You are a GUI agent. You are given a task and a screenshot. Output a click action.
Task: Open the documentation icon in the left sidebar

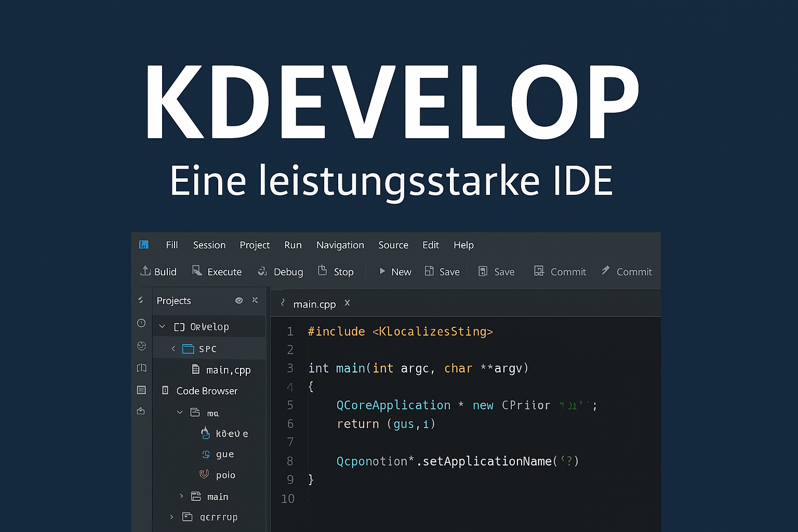coord(141,368)
